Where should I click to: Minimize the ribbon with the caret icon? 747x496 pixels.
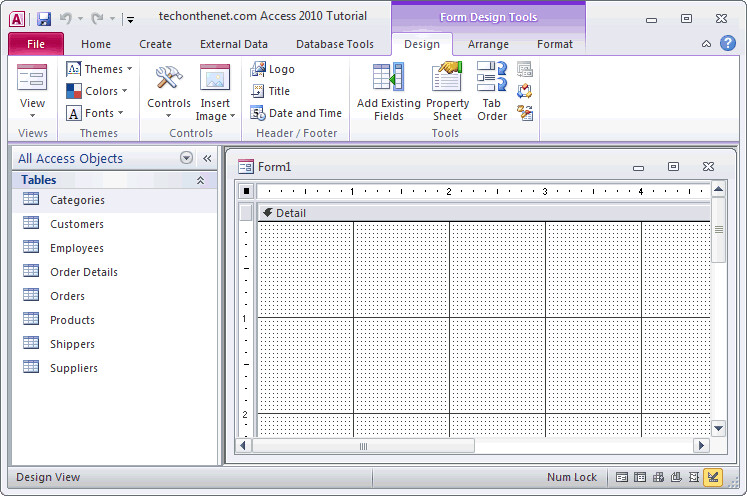[707, 44]
